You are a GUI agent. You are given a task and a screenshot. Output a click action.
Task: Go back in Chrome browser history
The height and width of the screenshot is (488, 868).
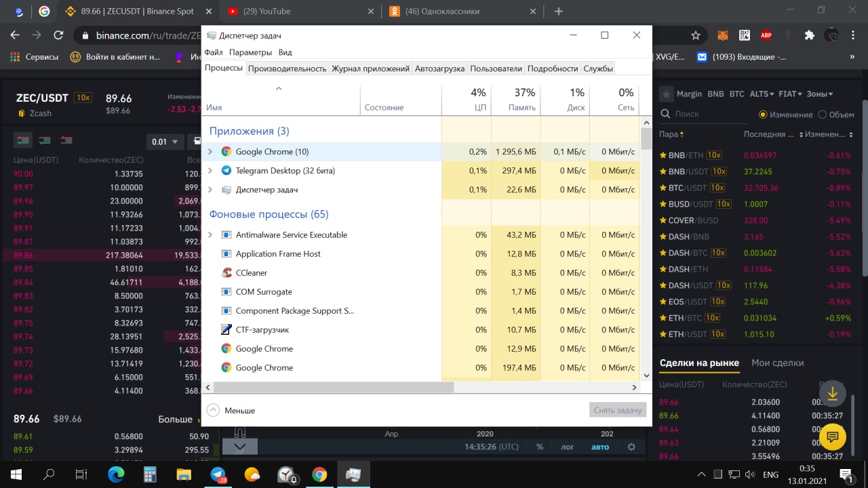(15, 35)
